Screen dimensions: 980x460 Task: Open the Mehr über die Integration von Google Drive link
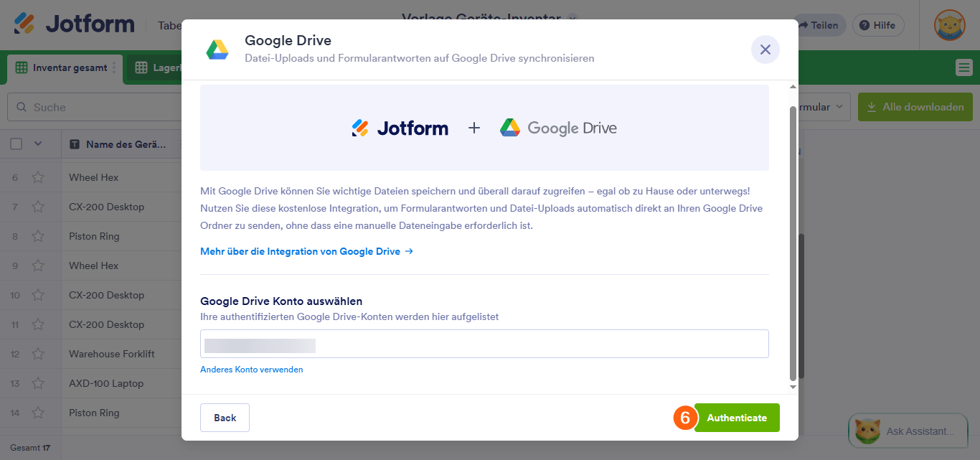[x=306, y=251]
